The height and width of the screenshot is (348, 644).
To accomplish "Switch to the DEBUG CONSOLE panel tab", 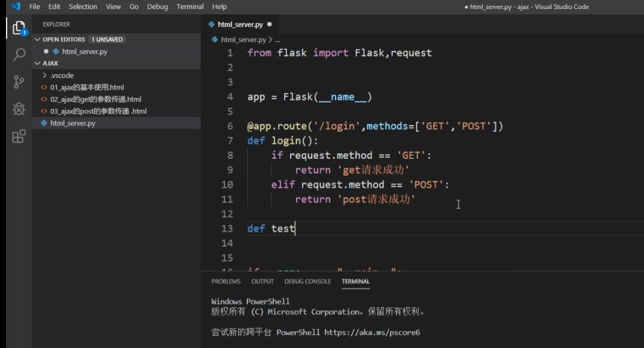I will pyautogui.click(x=308, y=281).
